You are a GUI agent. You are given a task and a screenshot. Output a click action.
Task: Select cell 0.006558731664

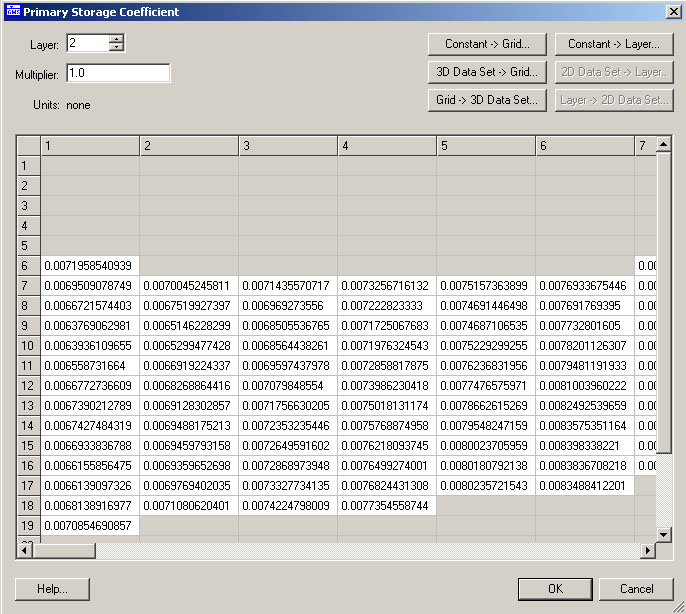click(x=90, y=365)
